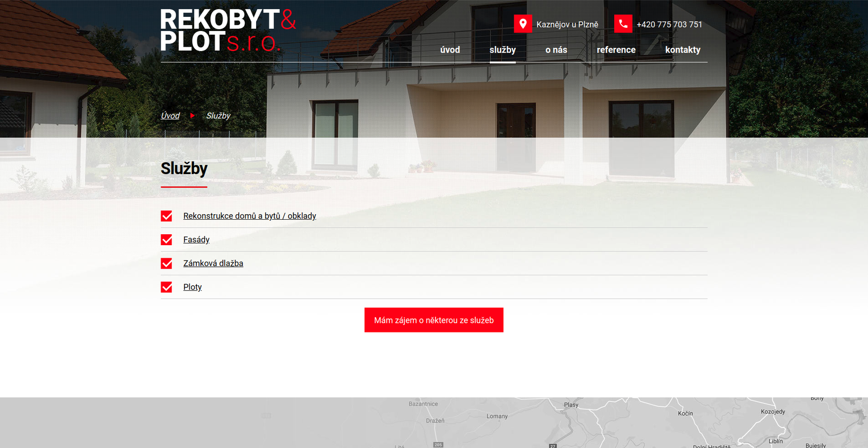
Task: Click the checkmark icon beside Ploty
Action: 167,287
